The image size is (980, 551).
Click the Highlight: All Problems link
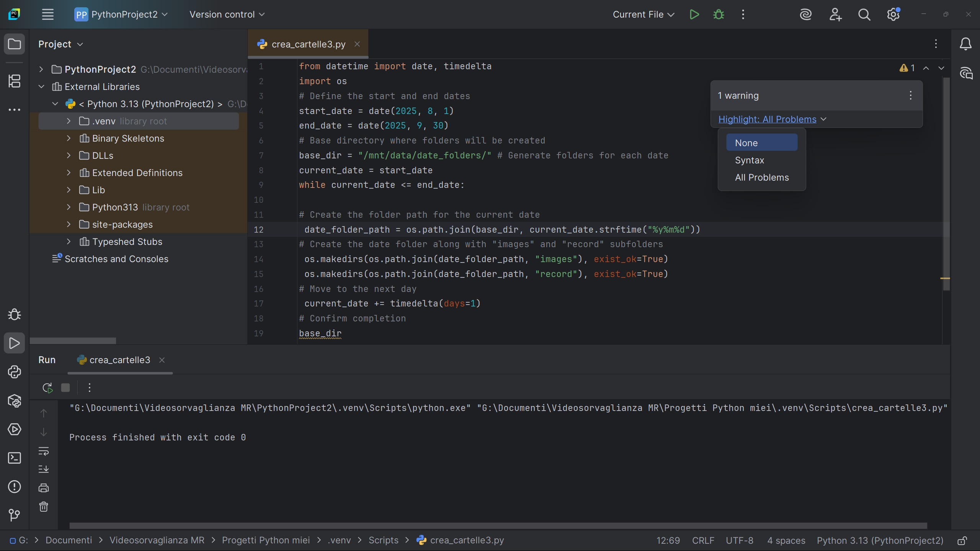pos(767,119)
